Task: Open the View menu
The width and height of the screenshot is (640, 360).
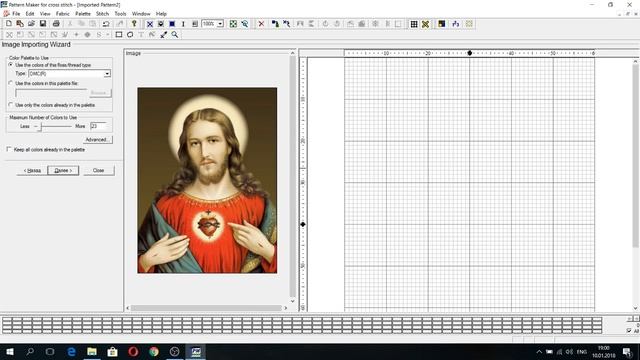Action: click(45, 13)
